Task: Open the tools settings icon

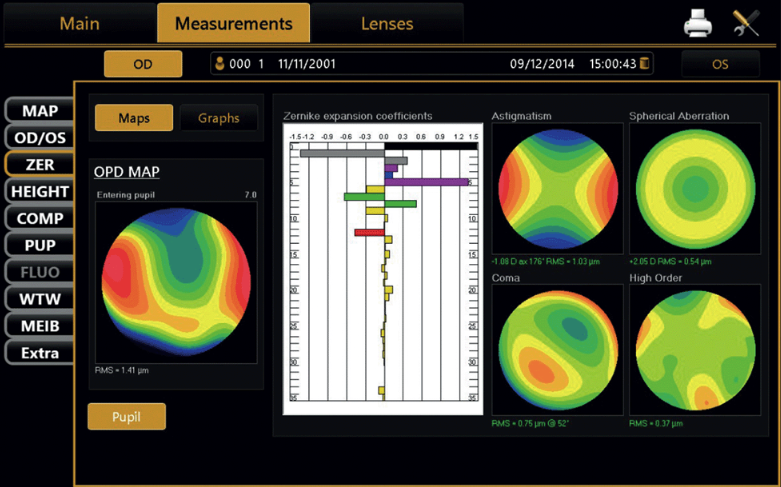Action: click(746, 24)
